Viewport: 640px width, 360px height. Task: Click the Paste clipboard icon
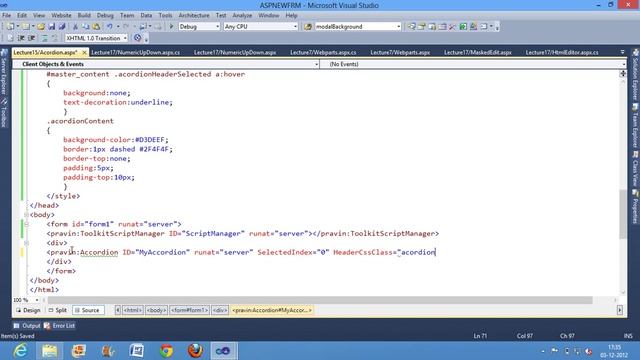[96, 27]
